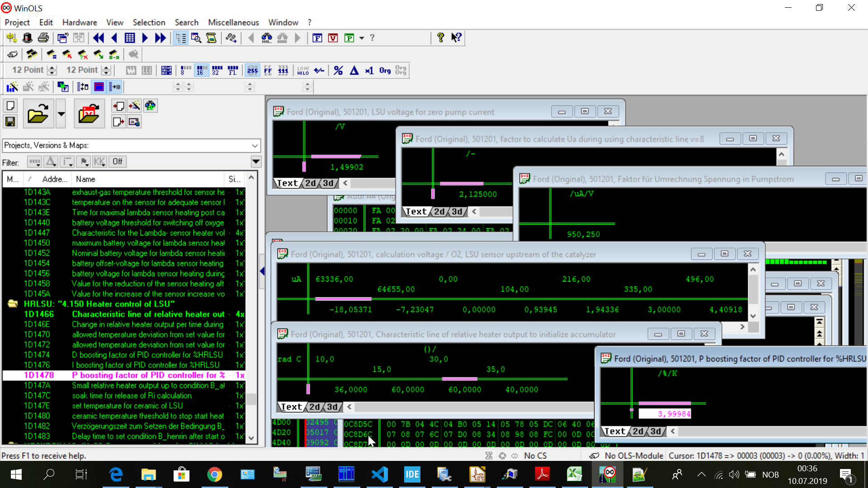
Task: Open the Project menu
Action: click(x=17, y=22)
